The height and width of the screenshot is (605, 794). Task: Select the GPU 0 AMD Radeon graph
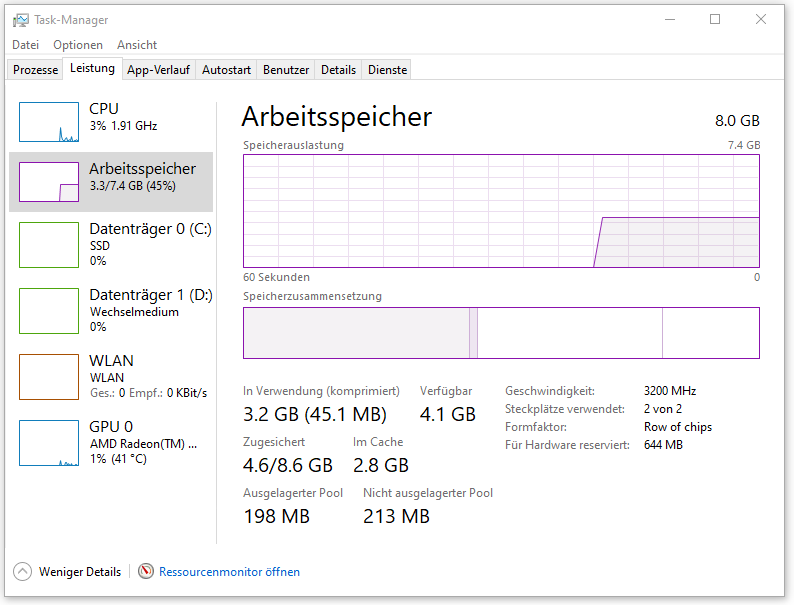click(49, 442)
